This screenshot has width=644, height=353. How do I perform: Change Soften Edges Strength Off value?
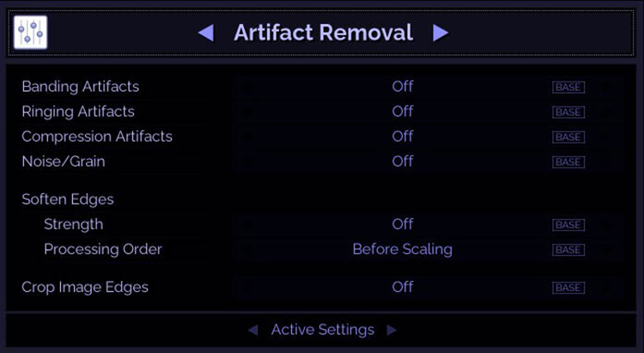[x=403, y=224]
